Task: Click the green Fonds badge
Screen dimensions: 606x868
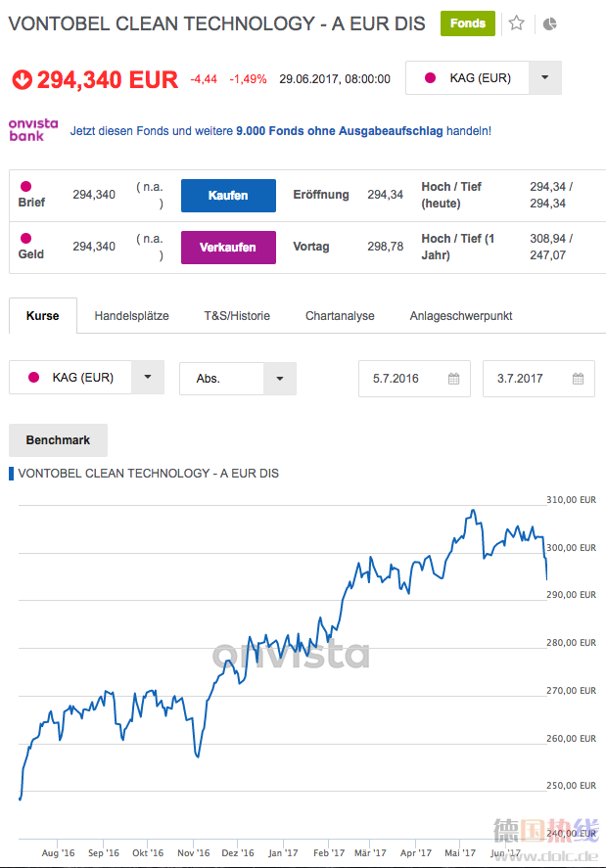Action: click(468, 23)
